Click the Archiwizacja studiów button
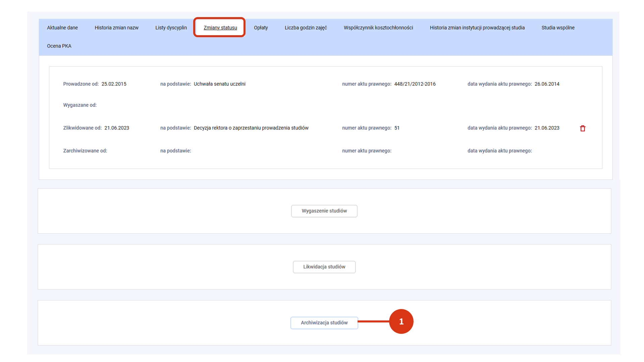Screen dimensions: 644x362 click(x=324, y=323)
